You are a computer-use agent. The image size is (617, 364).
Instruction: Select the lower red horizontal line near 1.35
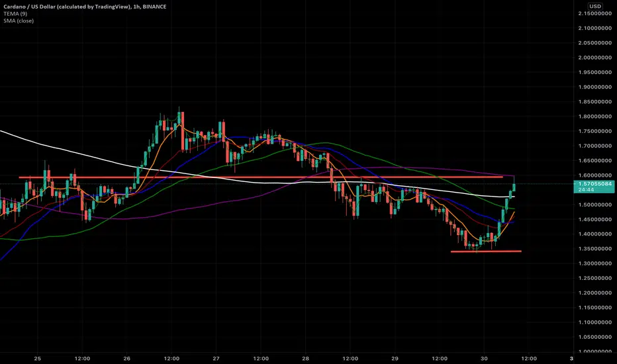click(x=486, y=251)
